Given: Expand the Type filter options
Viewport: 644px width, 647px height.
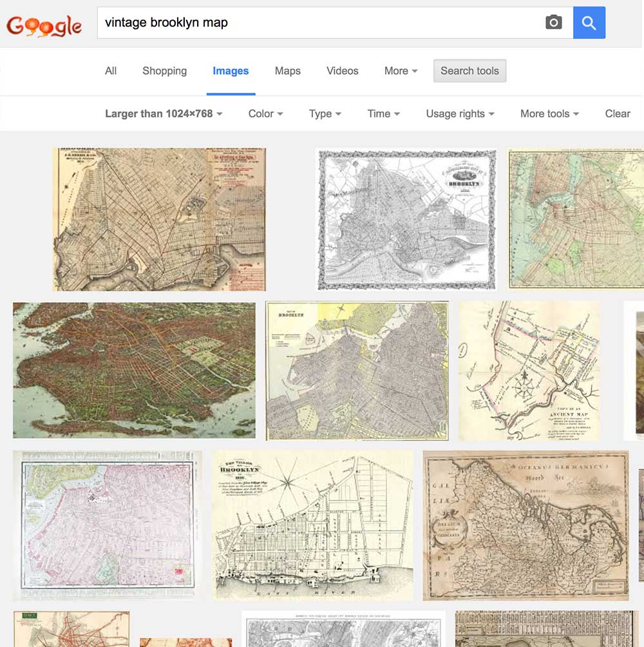Looking at the screenshot, I should click(x=325, y=113).
